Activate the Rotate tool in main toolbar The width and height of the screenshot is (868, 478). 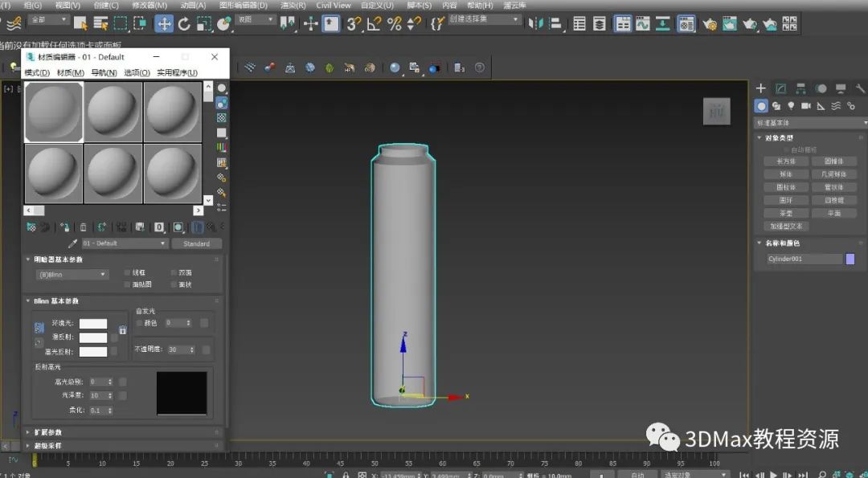[x=184, y=23]
